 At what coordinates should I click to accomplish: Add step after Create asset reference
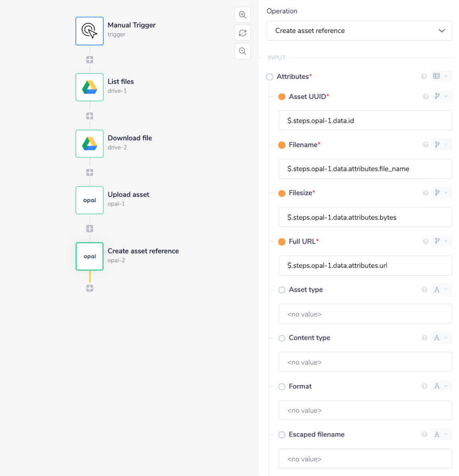90,288
